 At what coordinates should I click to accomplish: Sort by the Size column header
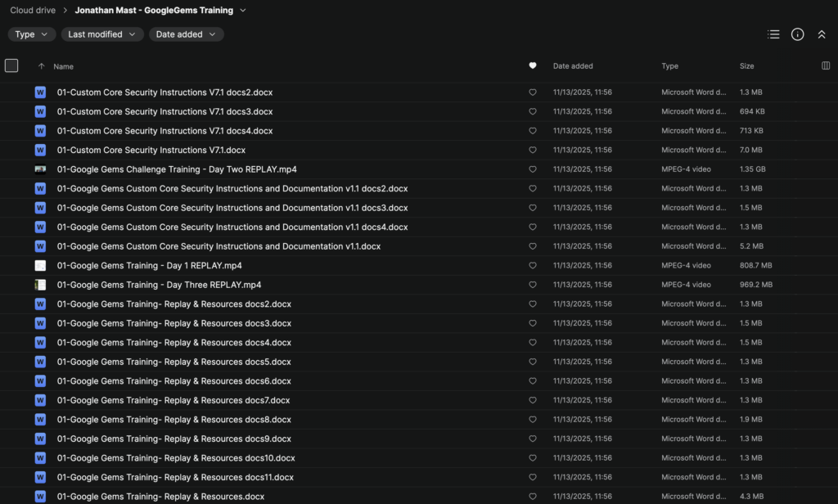(746, 66)
